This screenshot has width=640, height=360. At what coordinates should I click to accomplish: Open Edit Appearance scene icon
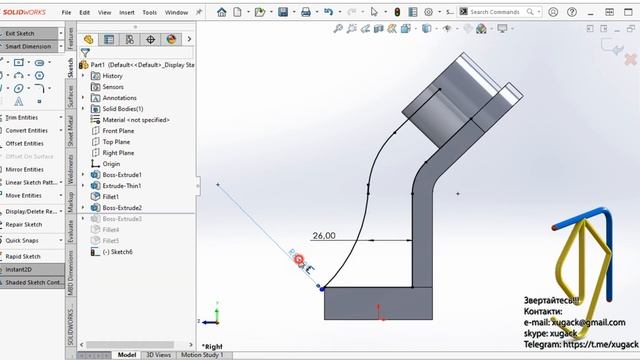[482, 29]
